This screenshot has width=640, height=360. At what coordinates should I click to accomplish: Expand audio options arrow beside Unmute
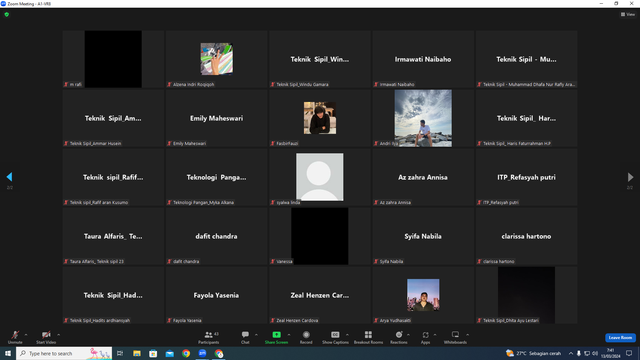[26, 335]
